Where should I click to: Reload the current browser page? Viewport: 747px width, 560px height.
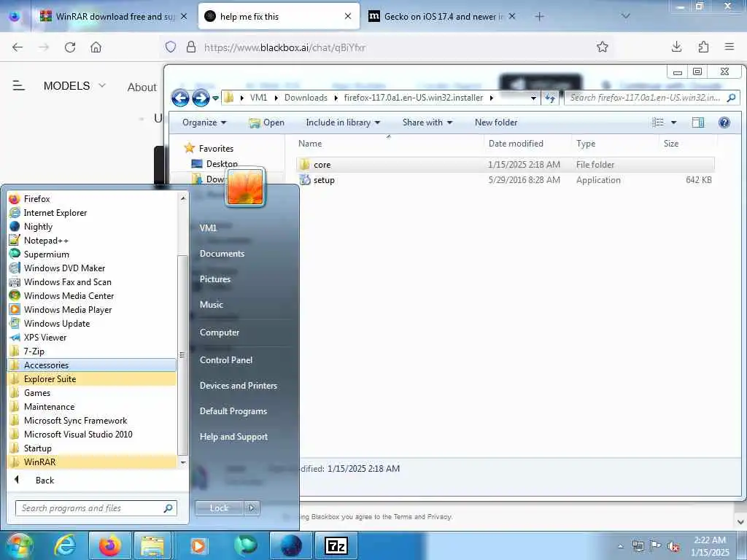pos(70,47)
